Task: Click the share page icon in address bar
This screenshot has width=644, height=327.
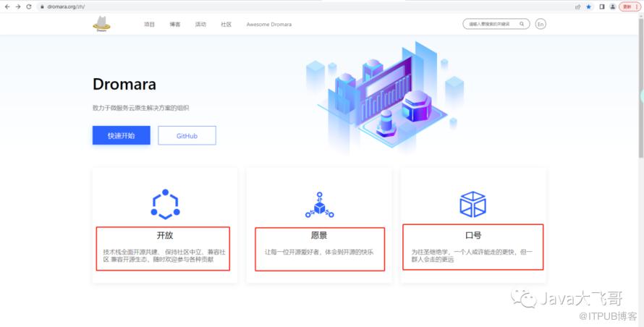Action: [x=578, y=7]
